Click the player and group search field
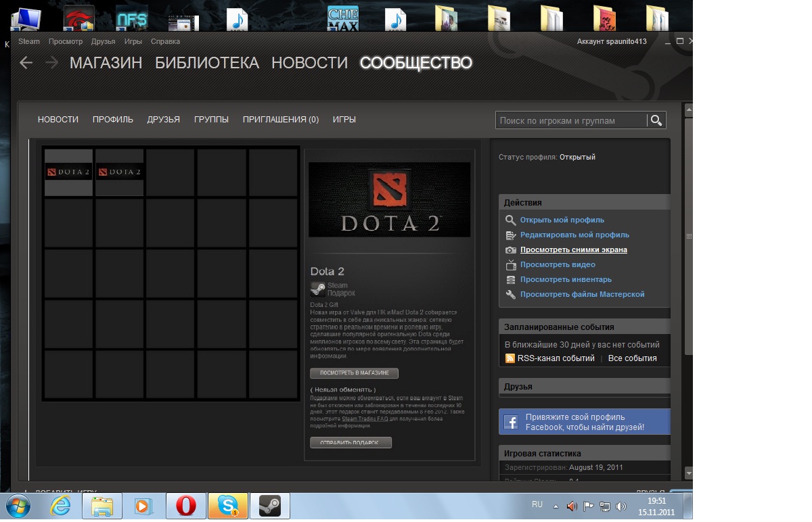The width and height of the screenshot is (812, 522). coord(571,120)
